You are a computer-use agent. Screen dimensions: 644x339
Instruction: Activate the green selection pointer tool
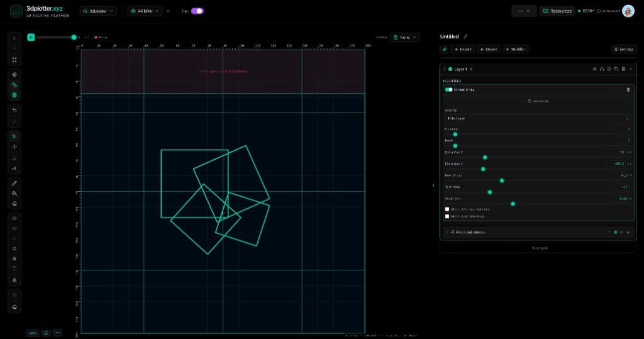click(14, 136)
